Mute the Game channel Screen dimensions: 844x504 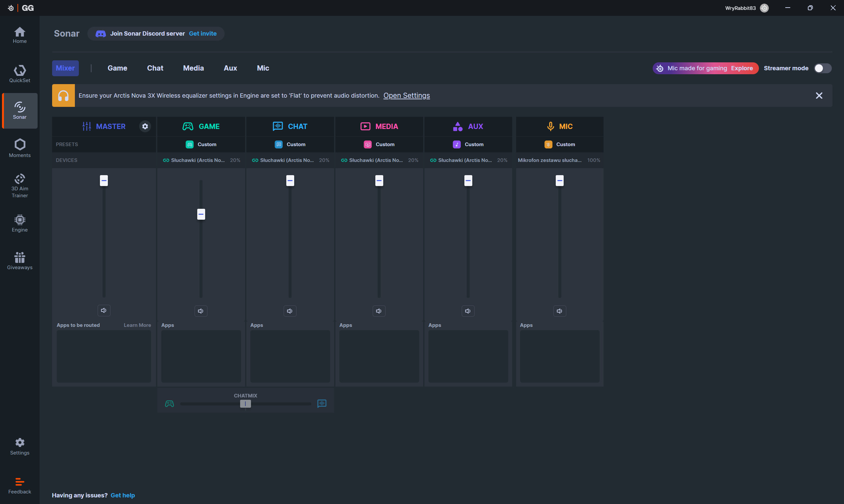(201, 311)
